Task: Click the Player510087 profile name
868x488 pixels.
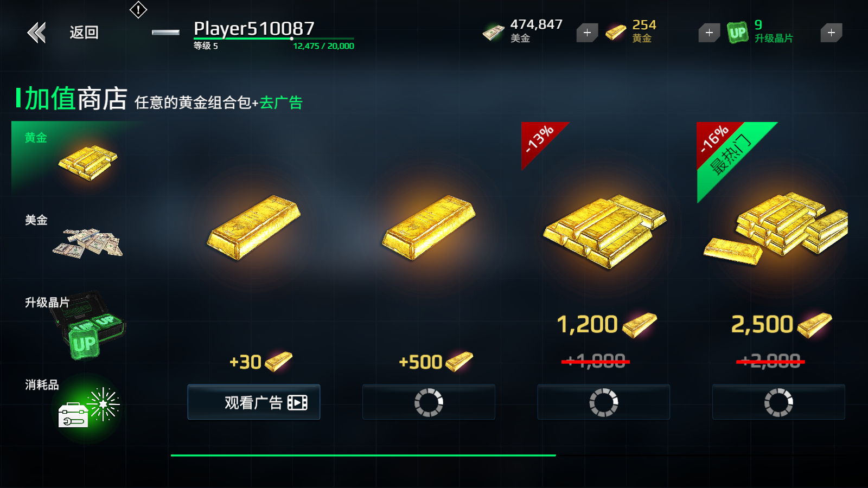Action: click(254, 28)
